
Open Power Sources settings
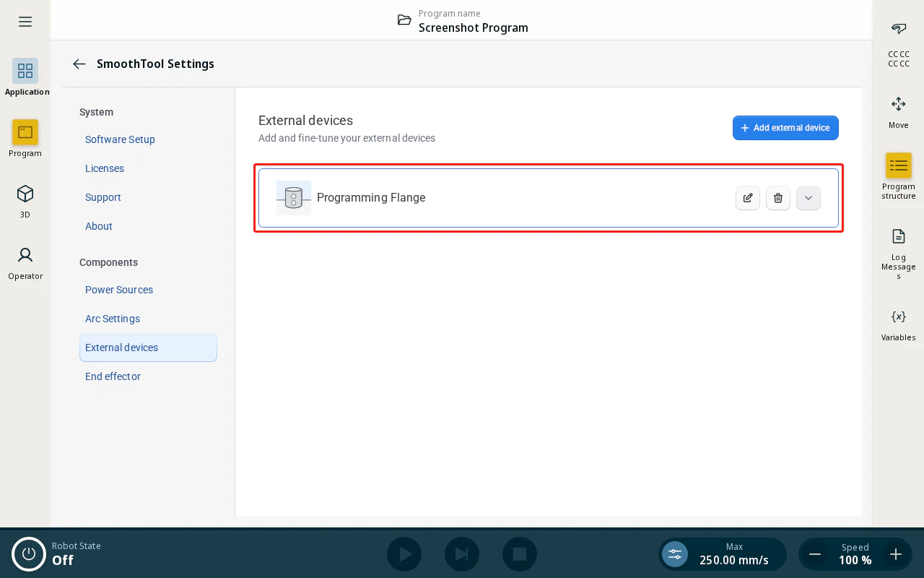point(119,290)
